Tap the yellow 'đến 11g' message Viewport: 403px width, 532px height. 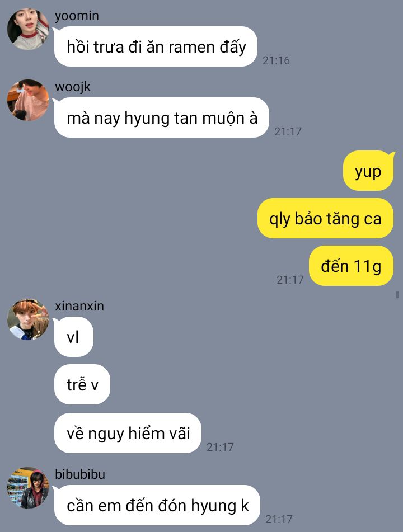tap(352, 266)
